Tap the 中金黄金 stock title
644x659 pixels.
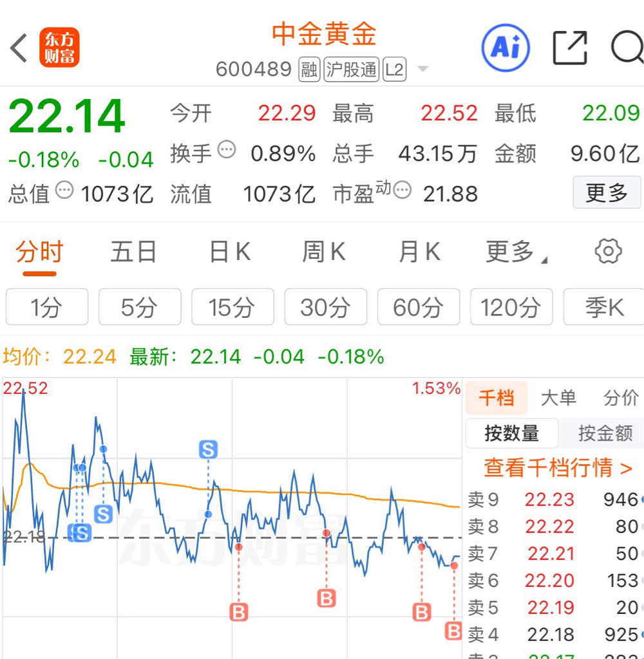(x=324, y=33)
